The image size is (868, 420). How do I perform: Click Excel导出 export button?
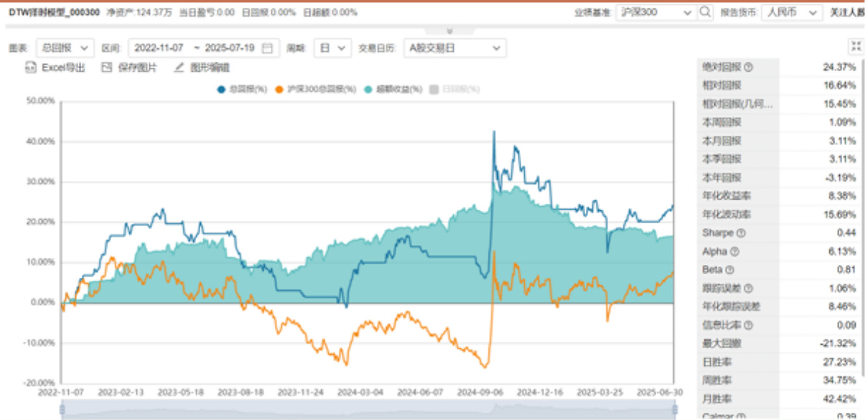click(x=55, y=67)
